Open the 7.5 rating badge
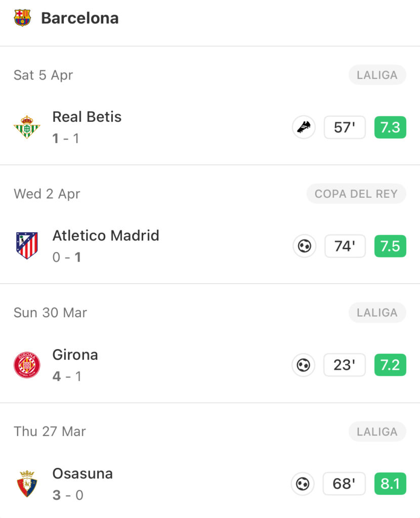The width and height of the screenshot is (420, 518). pyautogui.click(x=390, y=246)
